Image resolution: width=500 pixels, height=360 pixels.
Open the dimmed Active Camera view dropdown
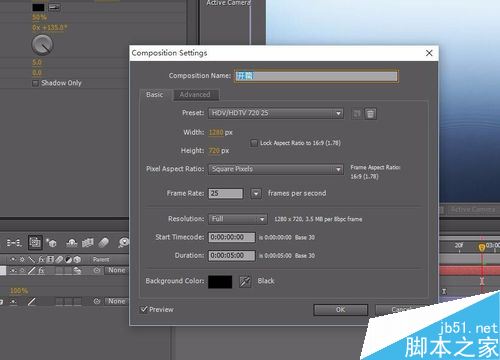tap(473, 210)
